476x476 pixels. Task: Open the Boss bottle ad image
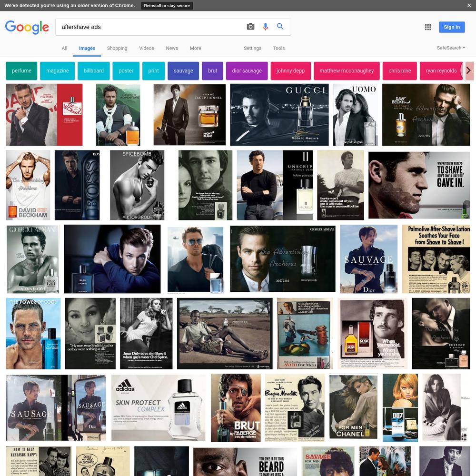coord(77,185)
